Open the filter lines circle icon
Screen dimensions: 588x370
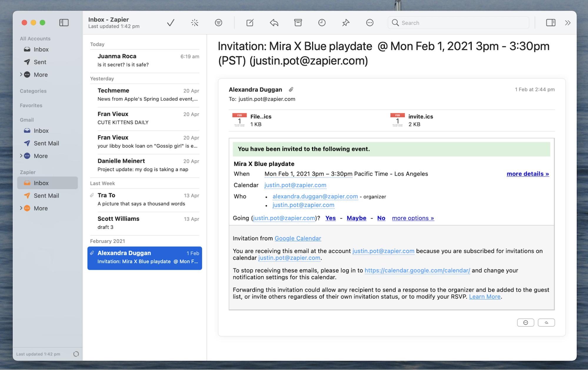218,23
